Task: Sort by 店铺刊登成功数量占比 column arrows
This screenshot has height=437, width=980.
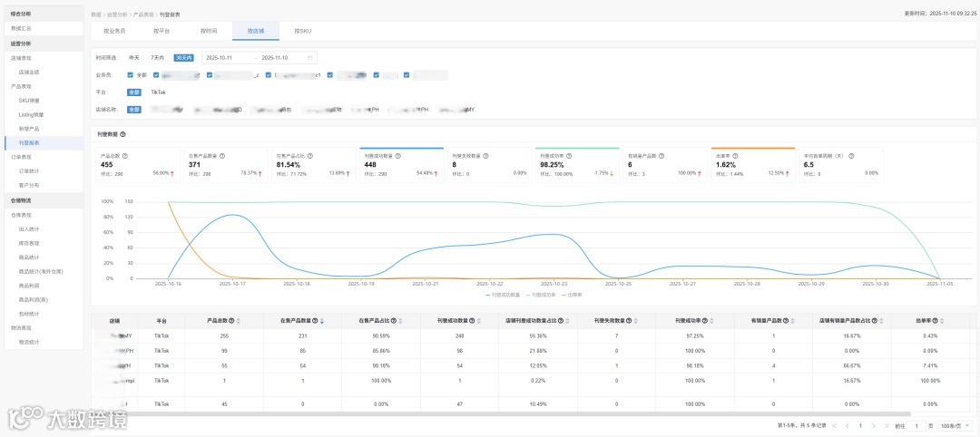Action: [x=567, y=320]
